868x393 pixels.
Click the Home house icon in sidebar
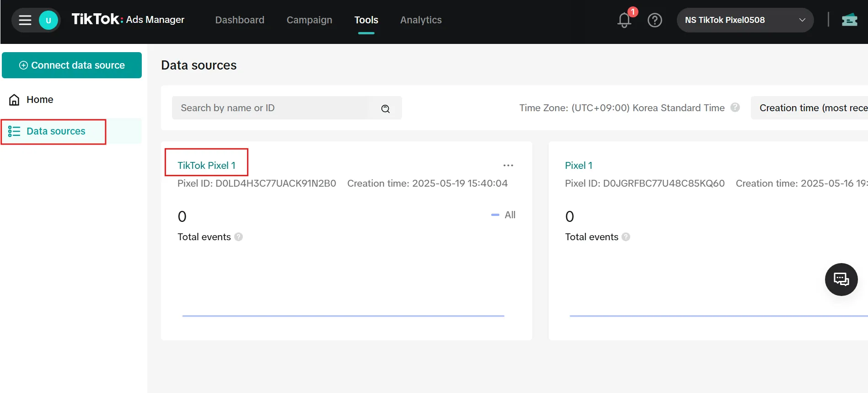coord(15,100)
